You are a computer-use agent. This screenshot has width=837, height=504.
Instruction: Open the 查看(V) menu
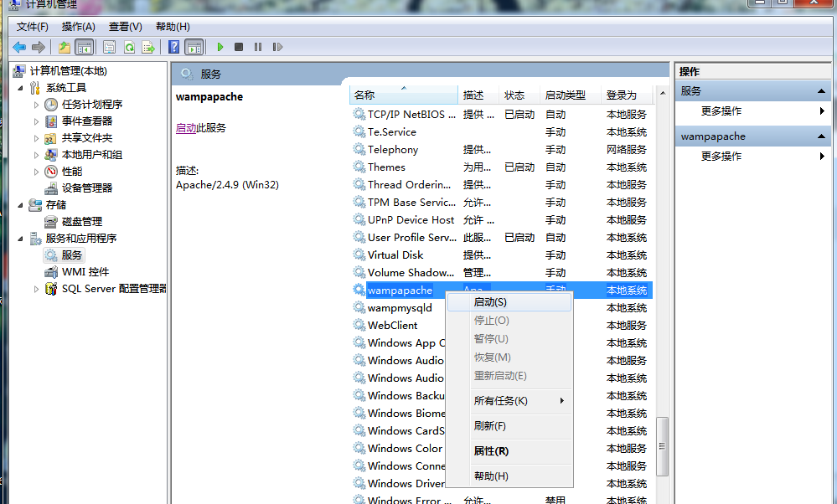click(126, 27)
